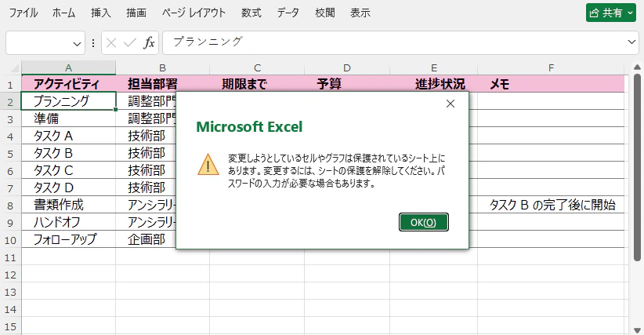
Task: Click the memo cell タスク B の完了後に開始
Action: click(x=551, y=205)
